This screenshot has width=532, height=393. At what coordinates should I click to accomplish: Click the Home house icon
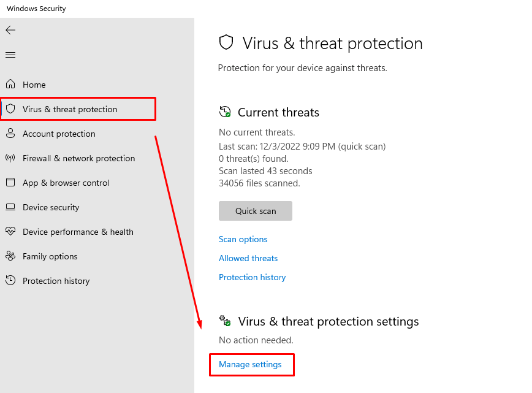[x=10, y=84]
